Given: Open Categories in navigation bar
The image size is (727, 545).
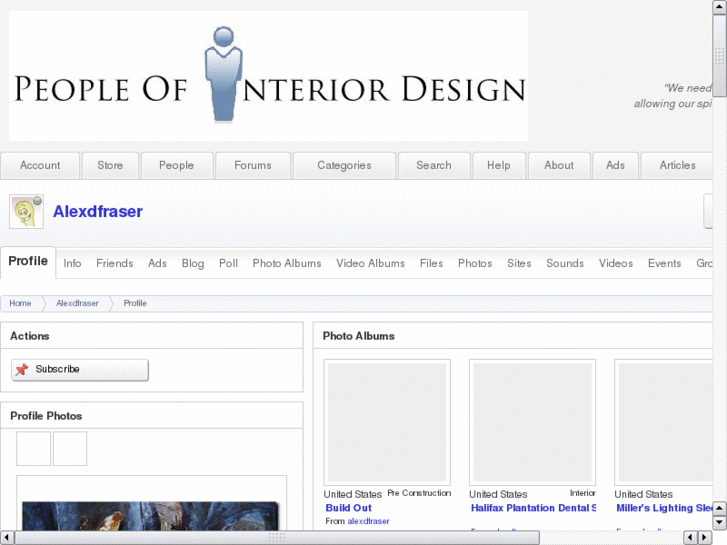Looking at the screenshot, I should click(x=344, y=166).
